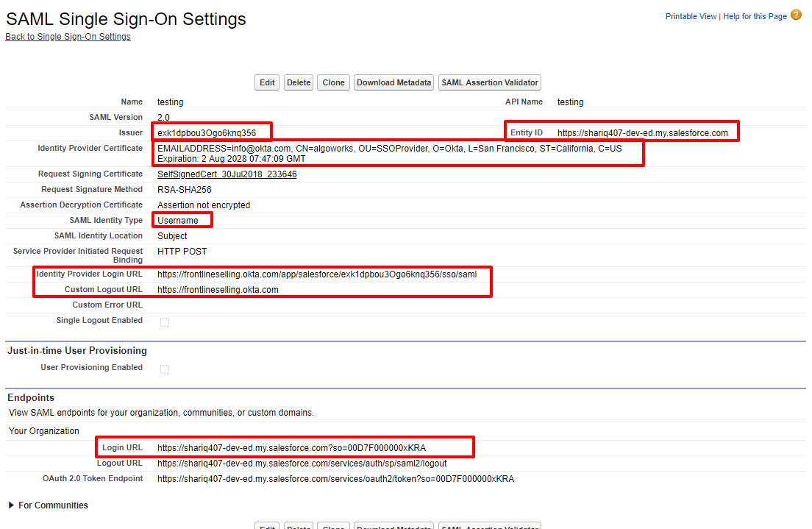Click the Entity ID salesforce URL value

642,133
